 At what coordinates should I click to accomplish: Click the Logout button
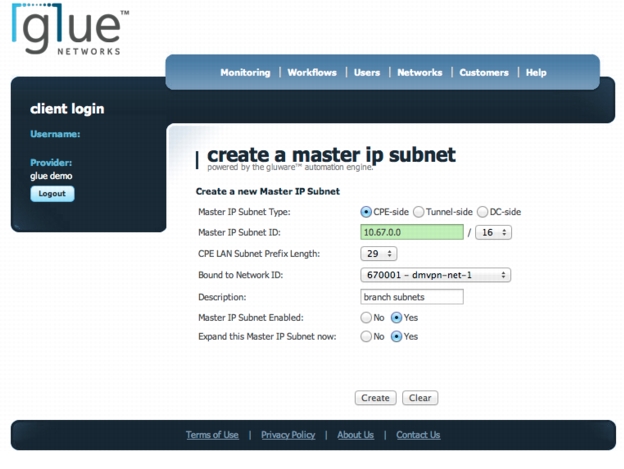pos(52,194)
